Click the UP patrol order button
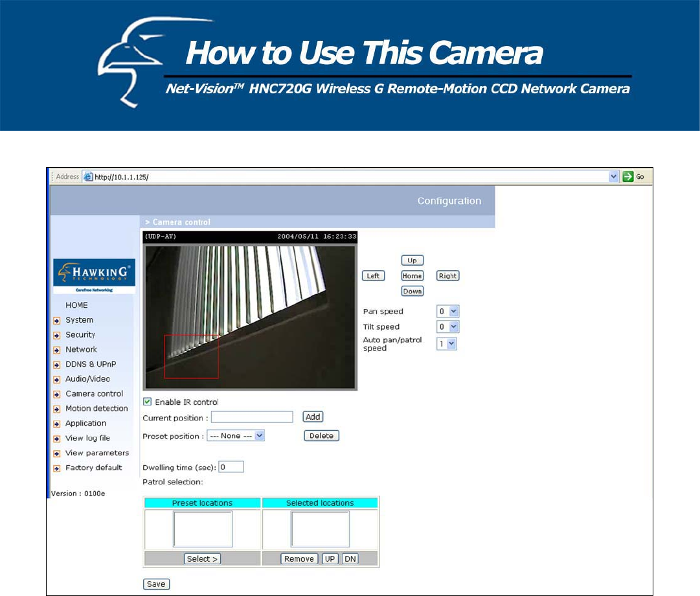The width and height of the screenshot is (700, 596). pyautogui.click(x=330, y=559)
